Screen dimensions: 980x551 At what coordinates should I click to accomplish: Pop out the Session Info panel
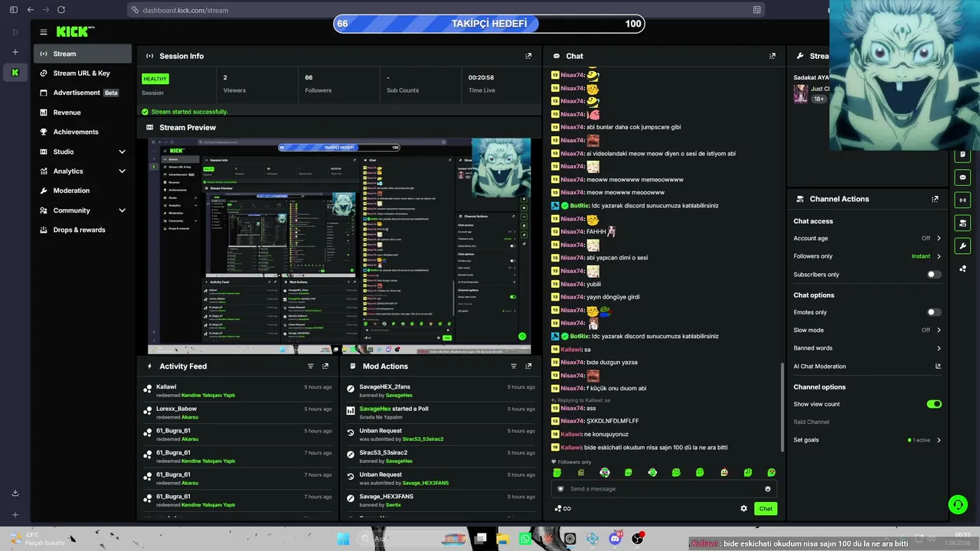(528, 56)
